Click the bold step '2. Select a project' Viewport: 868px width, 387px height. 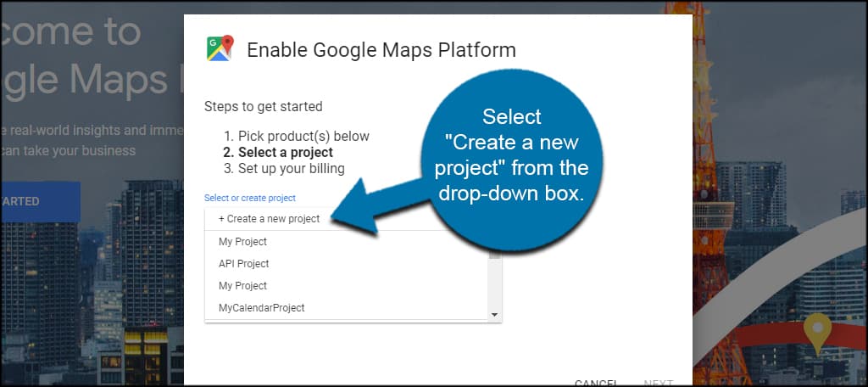coord(278,152)
